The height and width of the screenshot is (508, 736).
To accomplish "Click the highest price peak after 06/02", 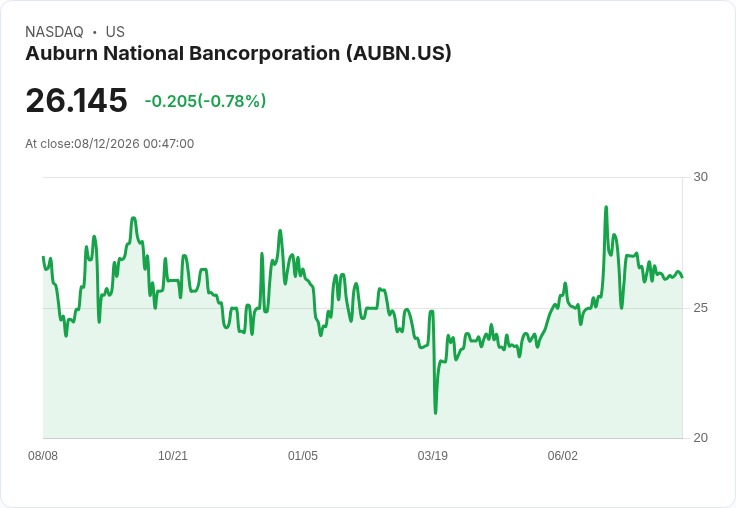I will pyautogui.click(x=606, y=207).
